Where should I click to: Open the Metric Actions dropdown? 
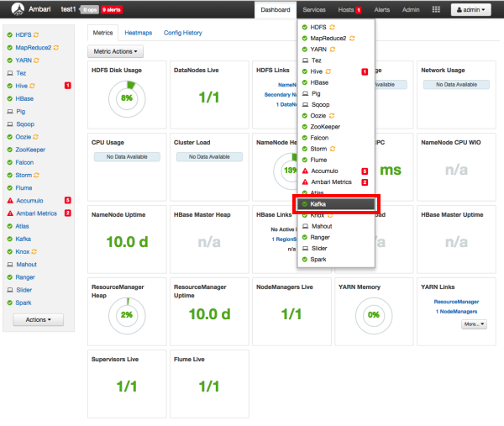[115, 51]
